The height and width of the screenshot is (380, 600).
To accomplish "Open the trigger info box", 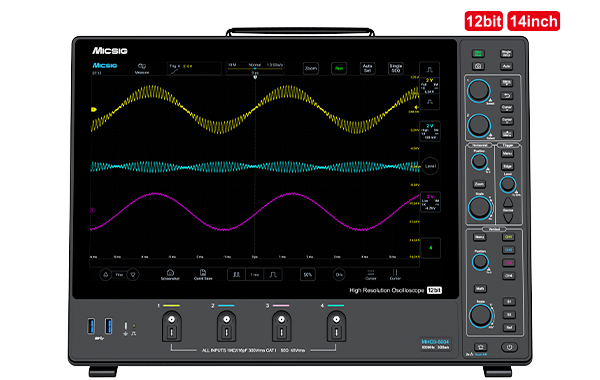I will [194, 68].
